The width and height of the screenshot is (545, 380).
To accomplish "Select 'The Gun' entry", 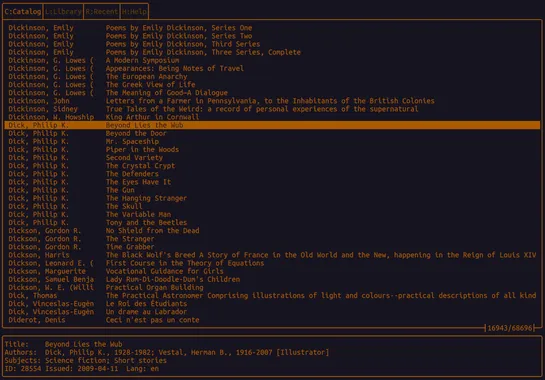I will (272, 190).
